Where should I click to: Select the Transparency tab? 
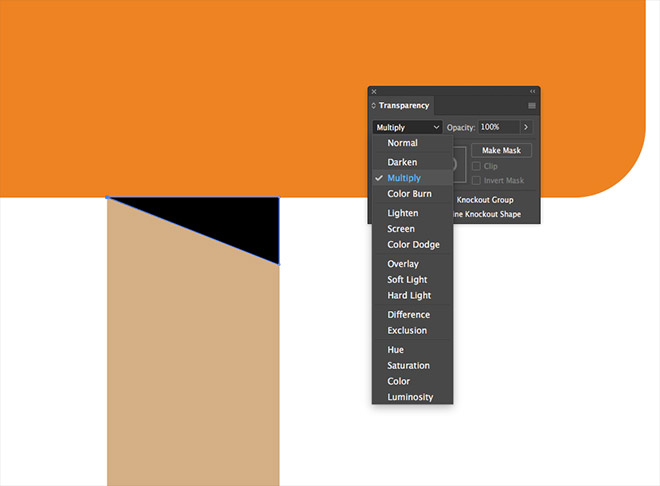click(404, 106)
